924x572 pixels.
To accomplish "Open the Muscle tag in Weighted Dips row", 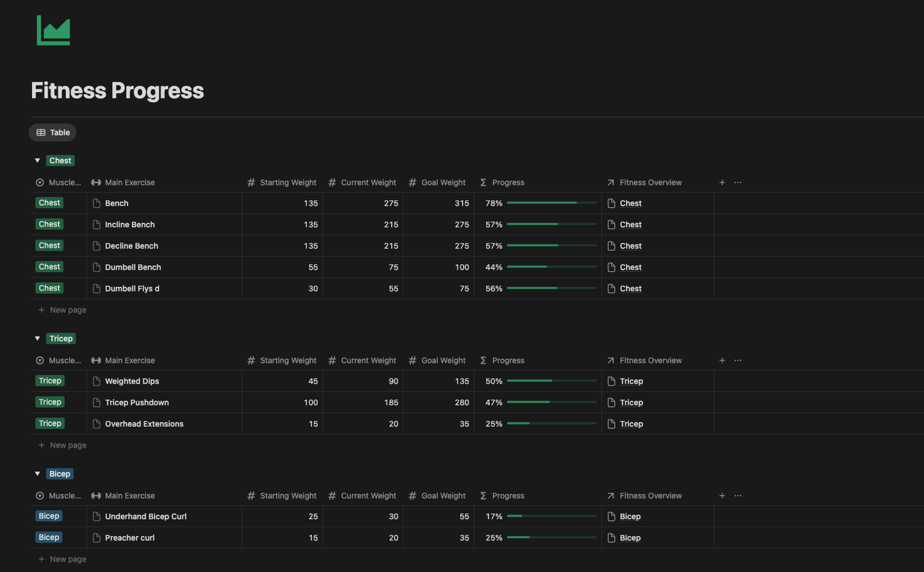I will (50, 381).
